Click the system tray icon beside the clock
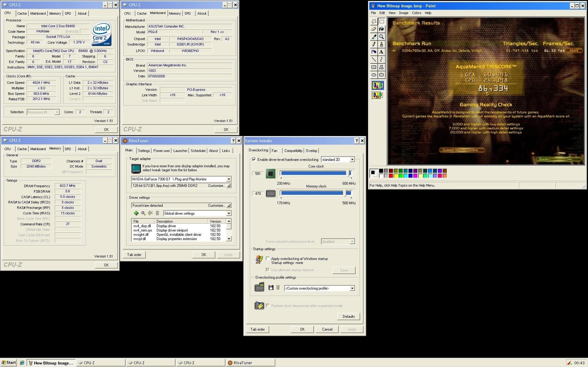Viewport: 588px width, 367px height. click(570, 363)
